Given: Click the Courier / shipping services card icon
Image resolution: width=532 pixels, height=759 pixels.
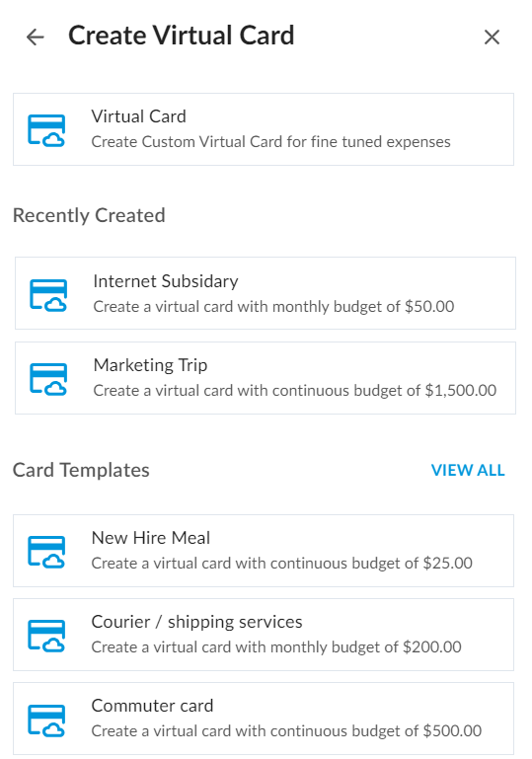Looking at the screenshot, I should [46, 636].
